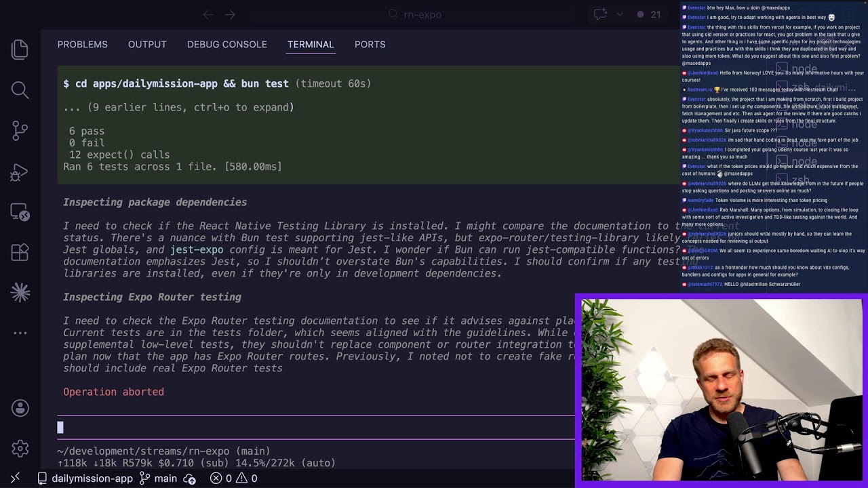The height and width of the screenshot is (488, 868).
Task: Click the rn-expo command center search box
Action: pos(414,14)
